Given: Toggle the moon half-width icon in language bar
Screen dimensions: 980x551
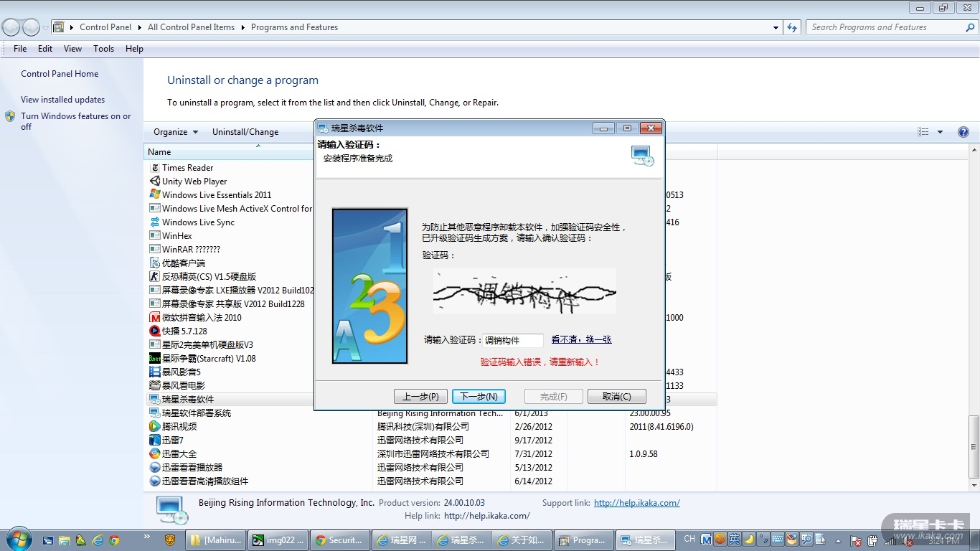Looking at the screenshot, I should [x=749, y=539].
